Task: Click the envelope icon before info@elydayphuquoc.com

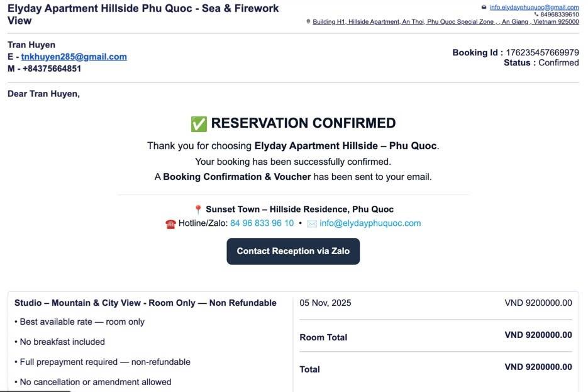Action: (x=312, y=224)
